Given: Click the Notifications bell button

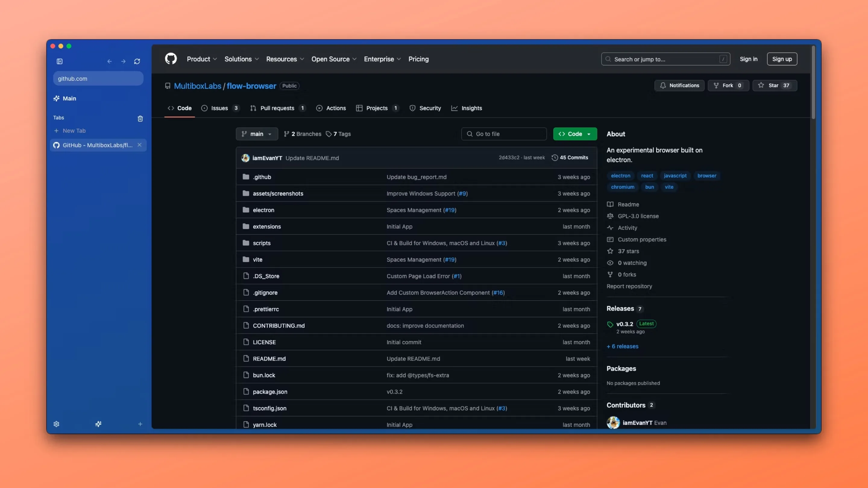Looking at the screenshot, I should click(679, 86).
